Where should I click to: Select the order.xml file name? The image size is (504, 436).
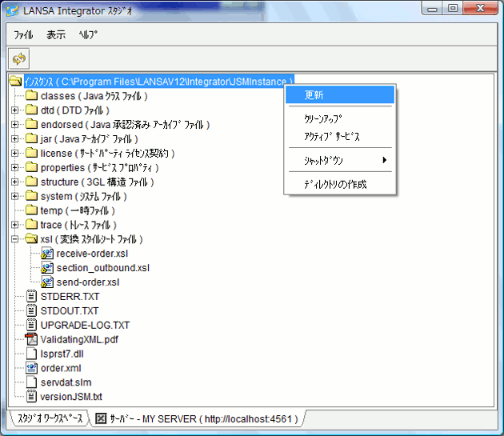61,368
